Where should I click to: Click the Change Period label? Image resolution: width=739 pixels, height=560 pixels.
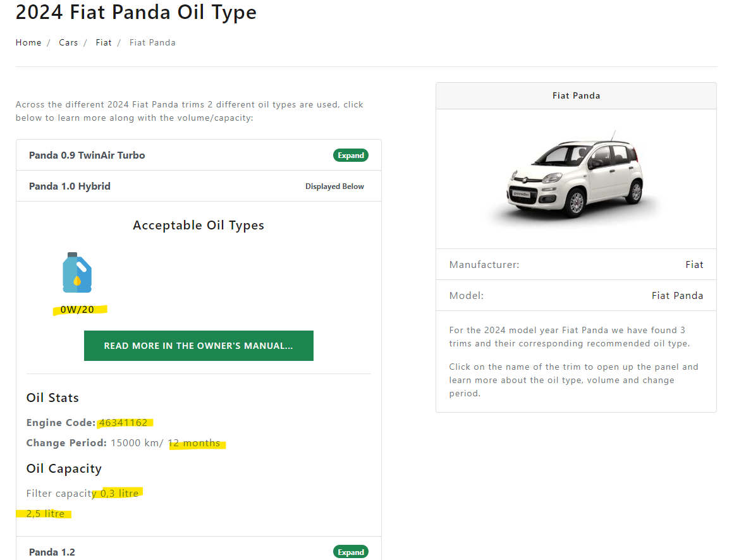[x=66, y=443]
